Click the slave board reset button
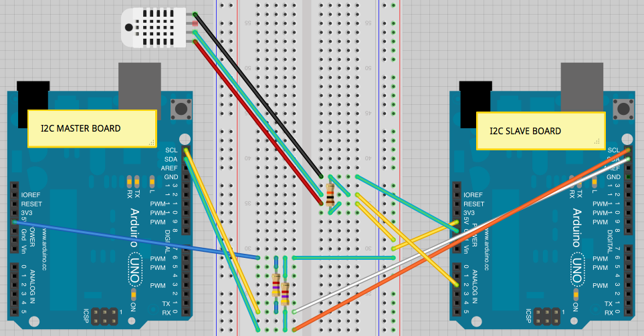The width and height of the screenshot is (644, 336). (623, 109)
